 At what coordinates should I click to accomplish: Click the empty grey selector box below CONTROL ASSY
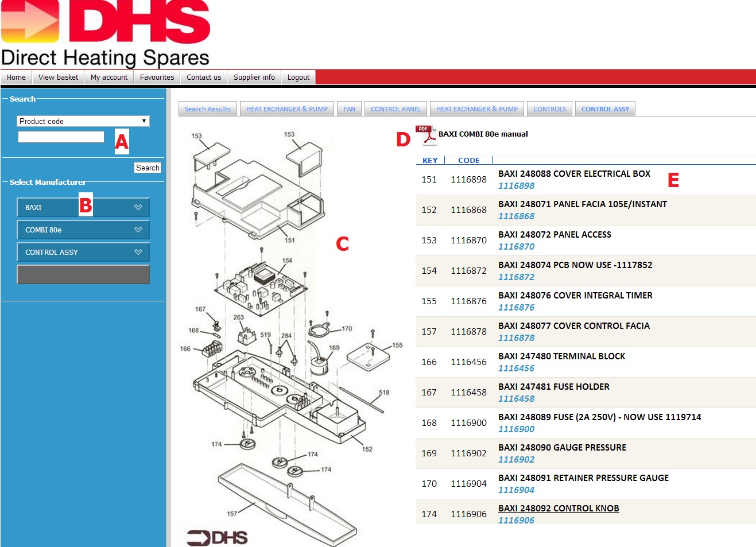coord(83,274)
